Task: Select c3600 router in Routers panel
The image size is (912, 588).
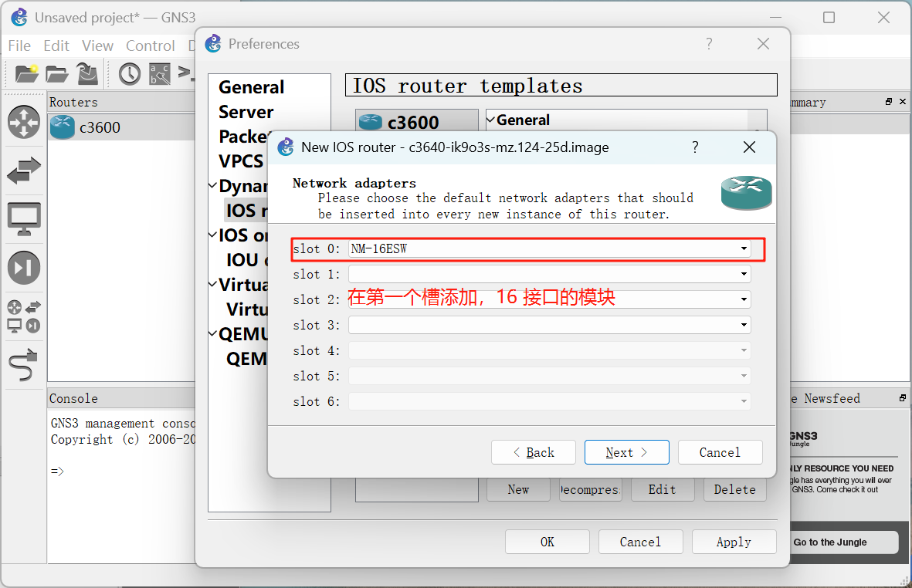Action: (x=121, y=127)
